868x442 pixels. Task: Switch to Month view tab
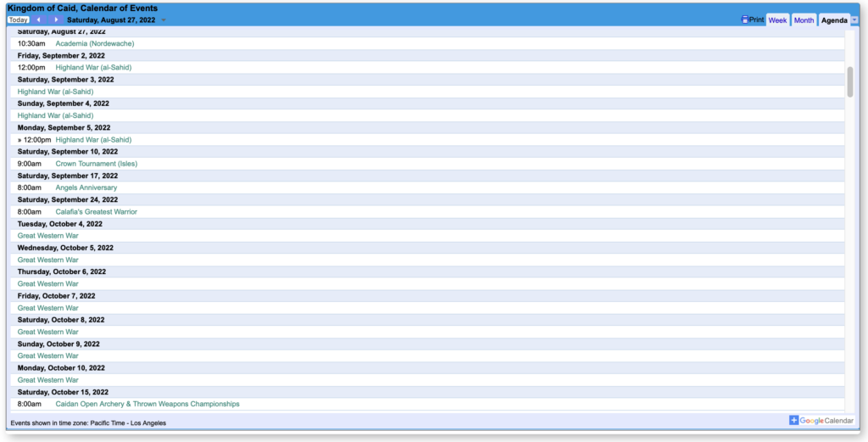click(x=804, y=20)
